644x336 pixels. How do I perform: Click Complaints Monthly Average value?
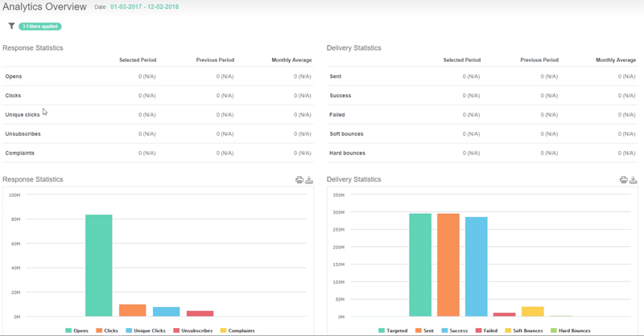pos(303,153)
